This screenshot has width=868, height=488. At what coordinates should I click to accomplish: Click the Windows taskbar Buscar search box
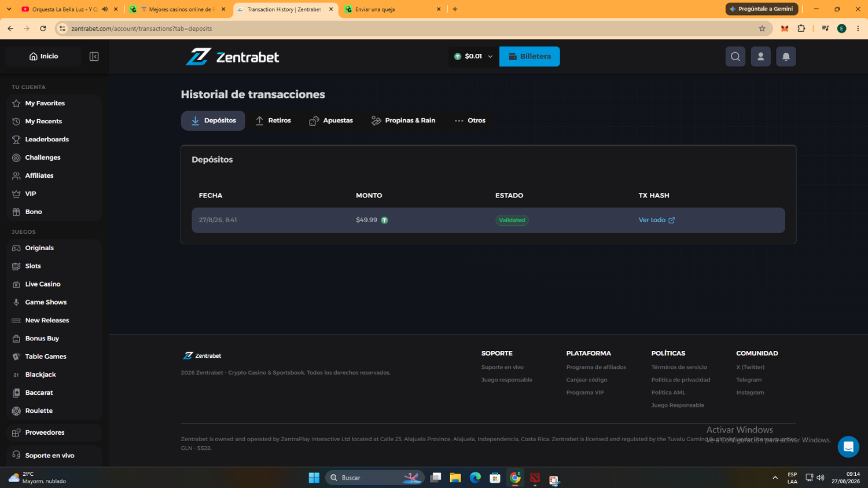[375, 478]
